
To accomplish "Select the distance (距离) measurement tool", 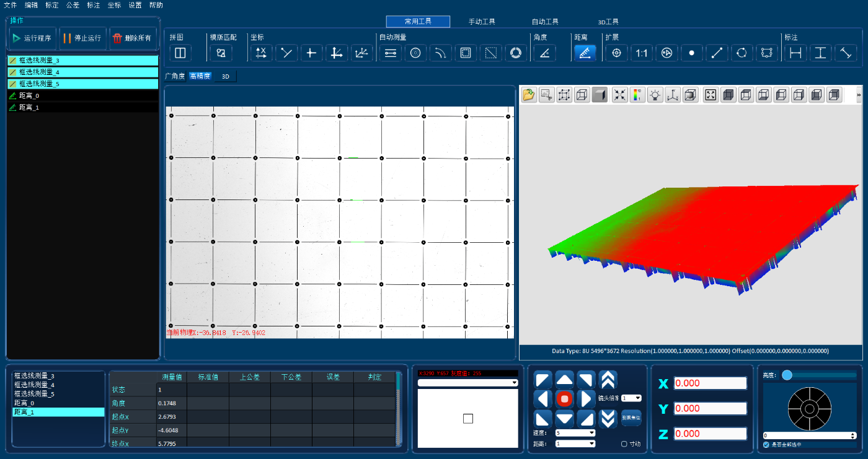I will (585, 53).
